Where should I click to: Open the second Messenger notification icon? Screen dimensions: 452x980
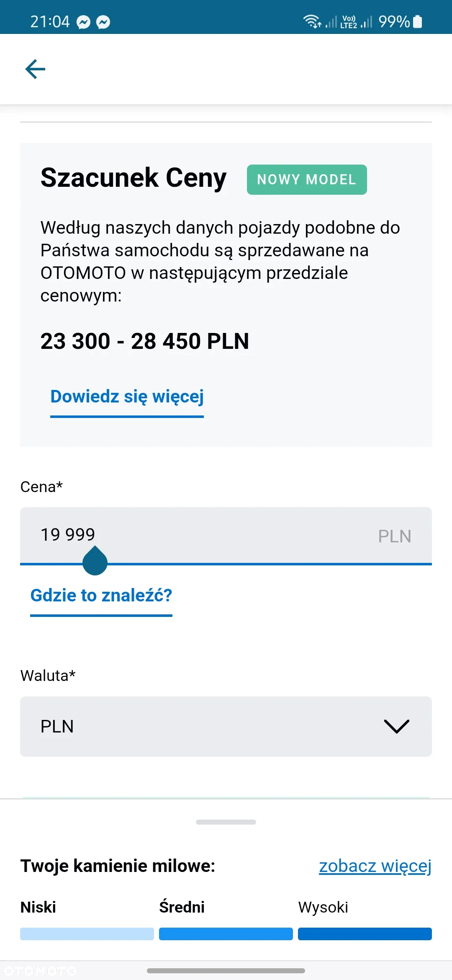(x=103, y=22)
